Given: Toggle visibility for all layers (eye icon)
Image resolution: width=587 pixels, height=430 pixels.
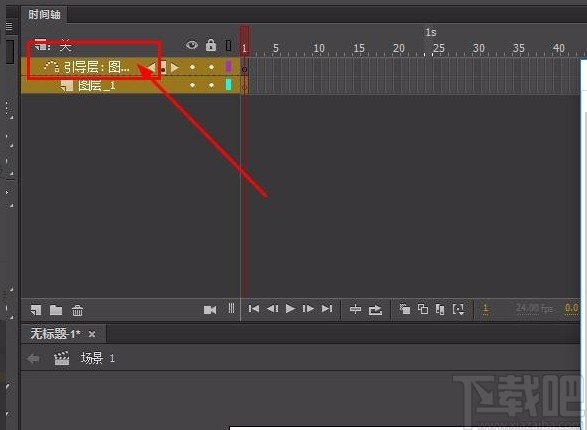Looking at the screenshot, I should [x=192, y=45].
